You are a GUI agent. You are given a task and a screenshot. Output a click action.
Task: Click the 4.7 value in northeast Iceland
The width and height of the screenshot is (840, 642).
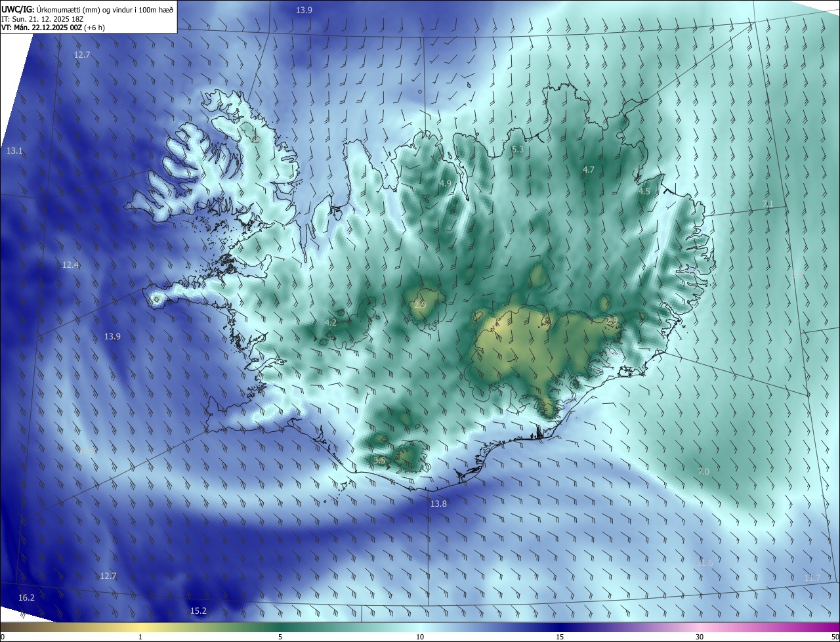(x=589, y=169)
